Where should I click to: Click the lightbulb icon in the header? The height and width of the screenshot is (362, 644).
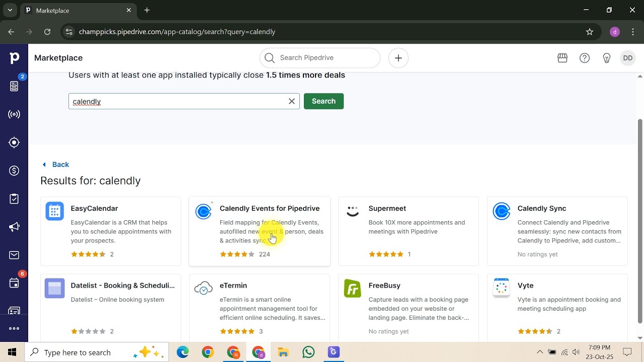(x=607, y=58)
